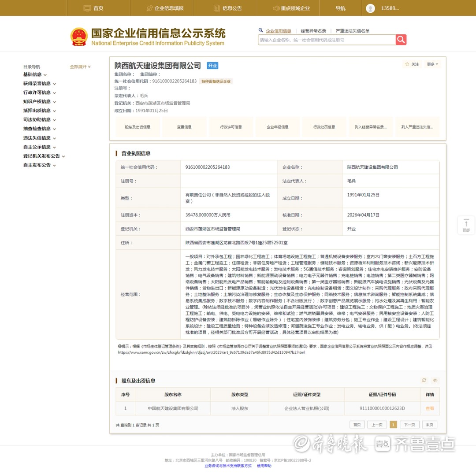The image size is (476, 474).
Task: Open the samr.gov.cn notice URL
Action: 212,352
